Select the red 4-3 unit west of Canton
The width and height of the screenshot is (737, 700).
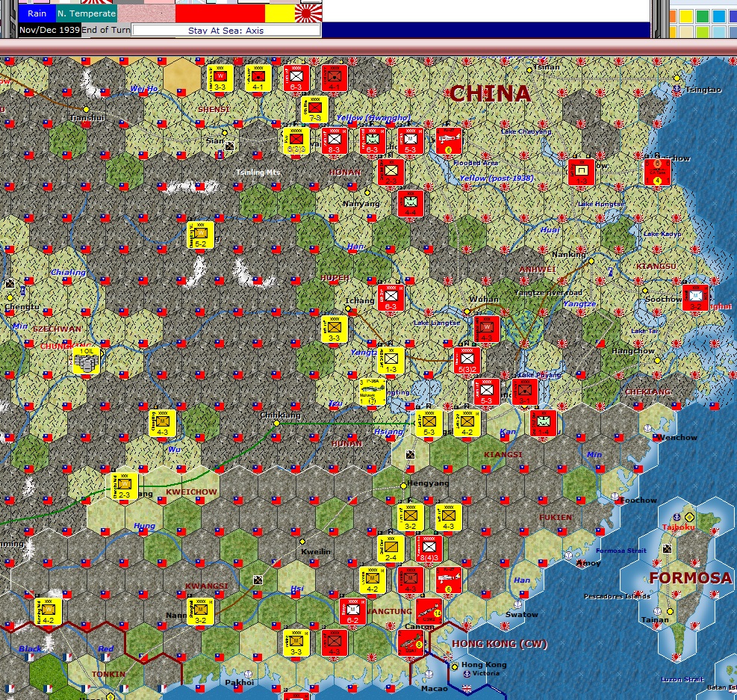[x=335, y=643]
